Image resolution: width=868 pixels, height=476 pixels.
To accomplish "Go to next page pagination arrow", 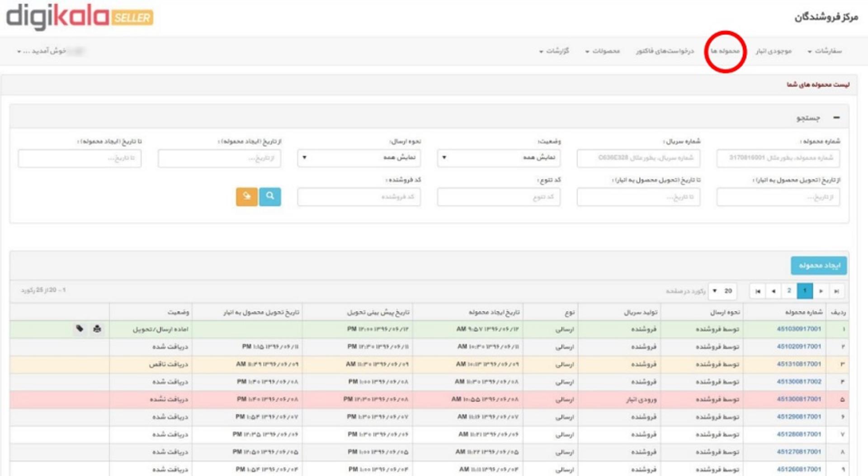I will [x=821, y=291].
